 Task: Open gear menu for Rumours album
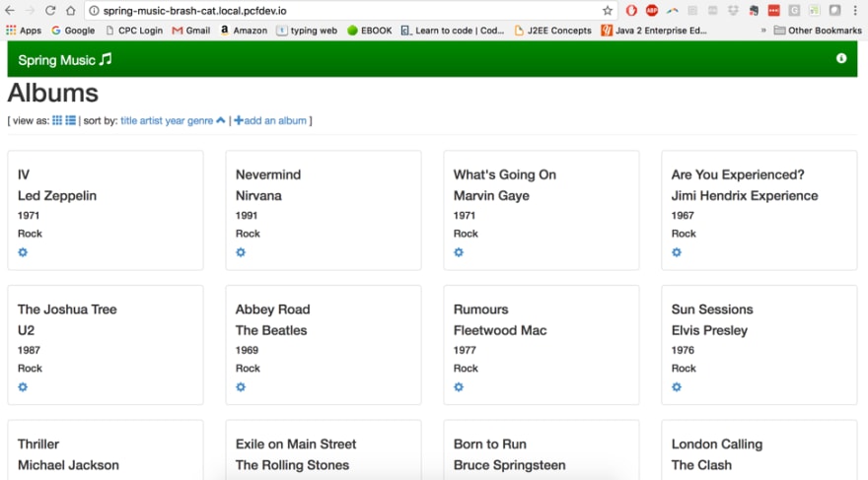[459, 387]
